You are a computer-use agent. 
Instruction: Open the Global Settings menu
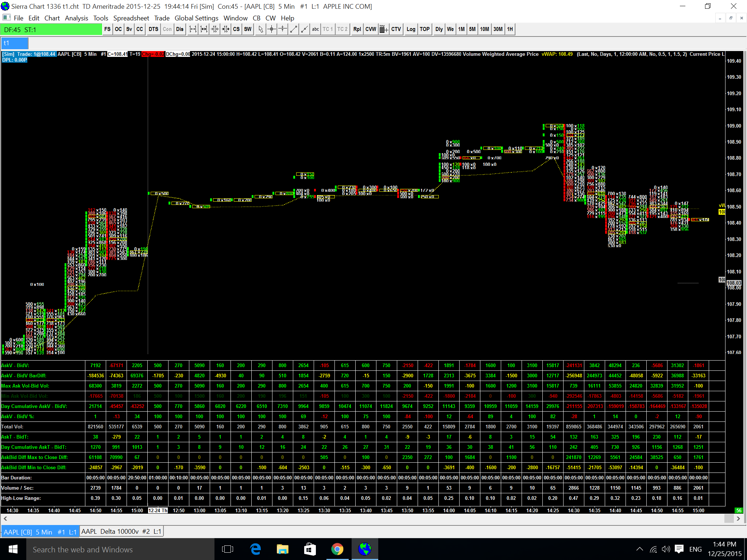point(196,18)
